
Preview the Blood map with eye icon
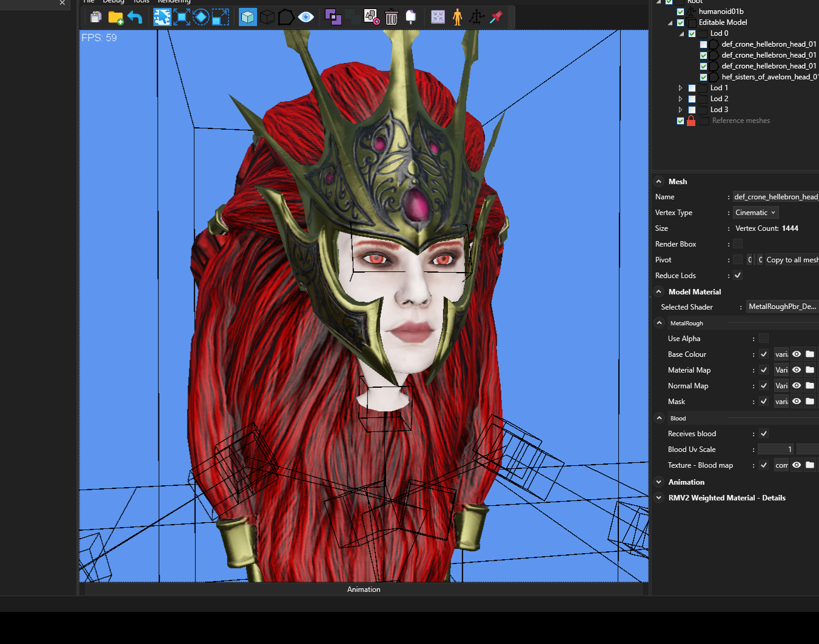[x=797, y=465]
